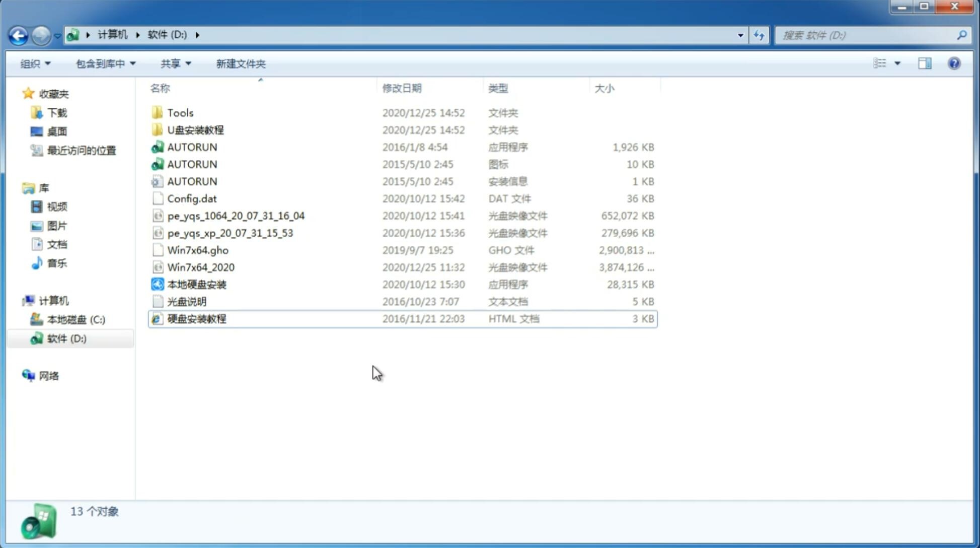The height and width of the screenshot is (548, 980).
Task: Open Win7x64.gho Ghost file
Action: [197, 250]
